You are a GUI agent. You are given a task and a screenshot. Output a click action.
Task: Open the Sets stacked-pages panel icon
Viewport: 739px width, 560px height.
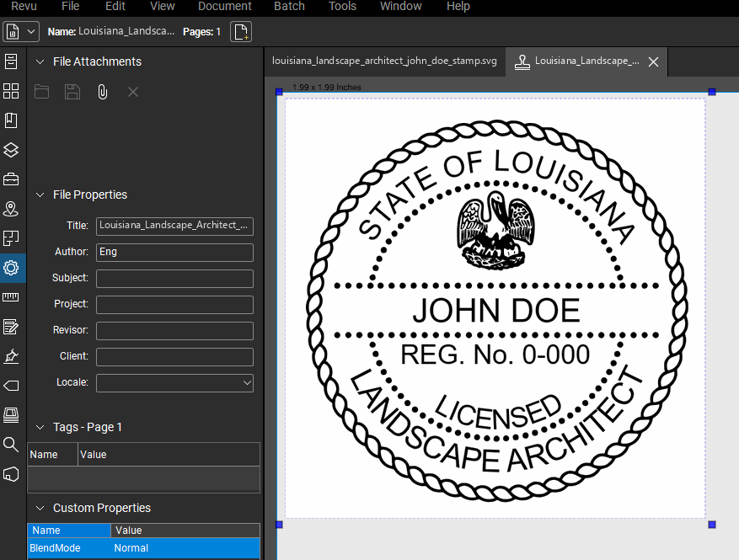point(11,415)
